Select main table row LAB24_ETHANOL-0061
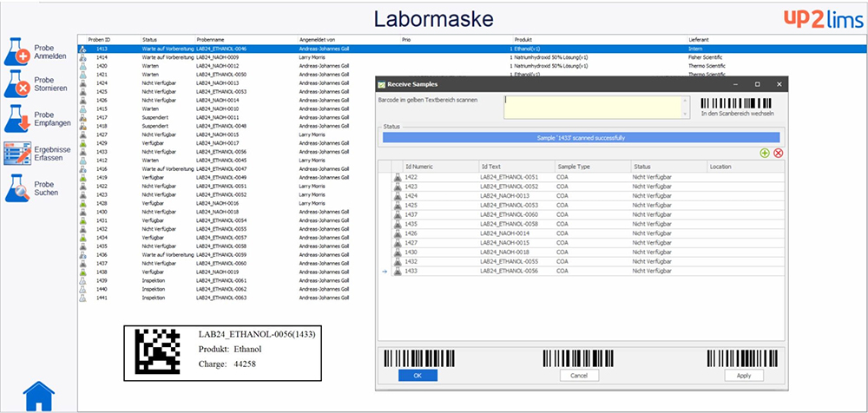Viewport: 868px width, 413px height. (227, 281)
